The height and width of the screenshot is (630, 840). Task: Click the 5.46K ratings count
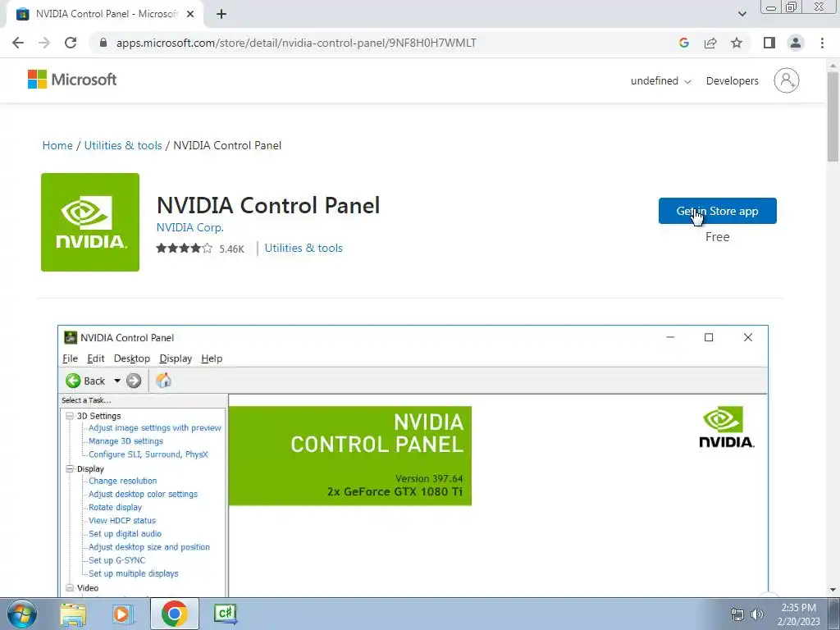point(231,249)
